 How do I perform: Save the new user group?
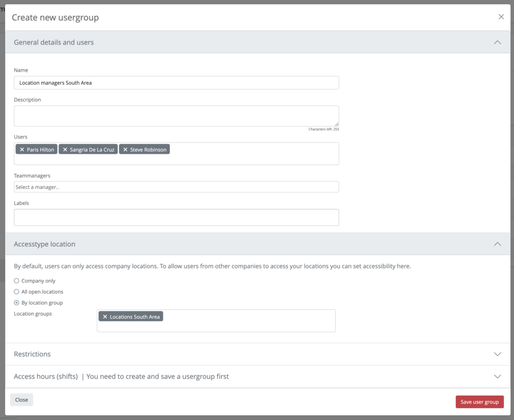coord(479,401)
